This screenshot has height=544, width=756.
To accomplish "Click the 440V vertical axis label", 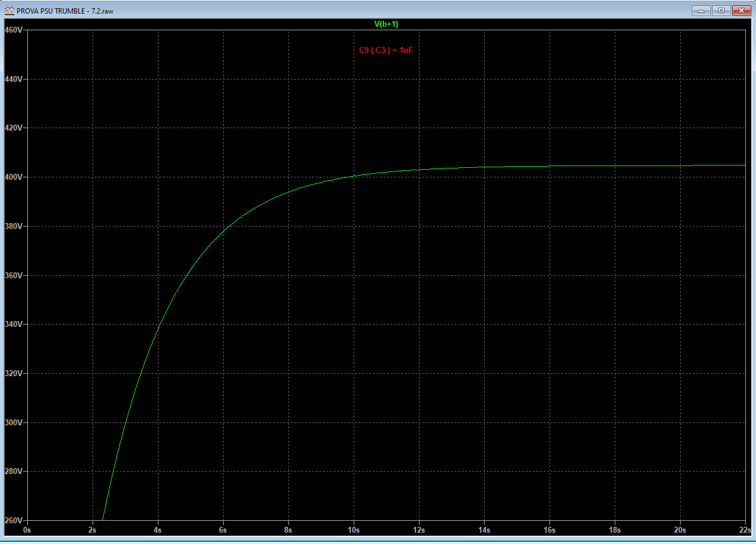I will tap(12, 79).
